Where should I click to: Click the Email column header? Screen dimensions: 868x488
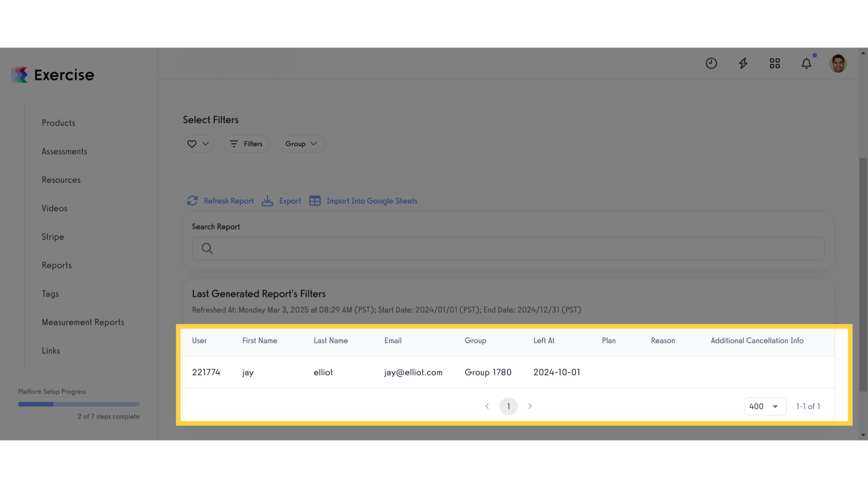pyautogui.click(x=393, y=341)
